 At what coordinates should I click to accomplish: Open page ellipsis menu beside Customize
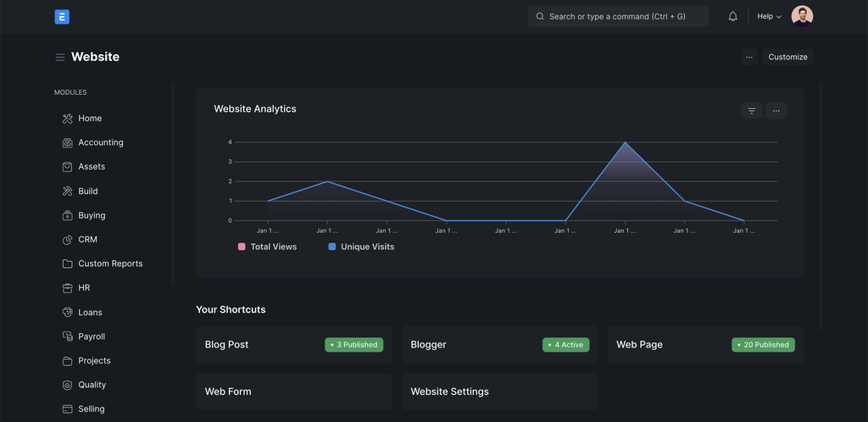[748, 58]
